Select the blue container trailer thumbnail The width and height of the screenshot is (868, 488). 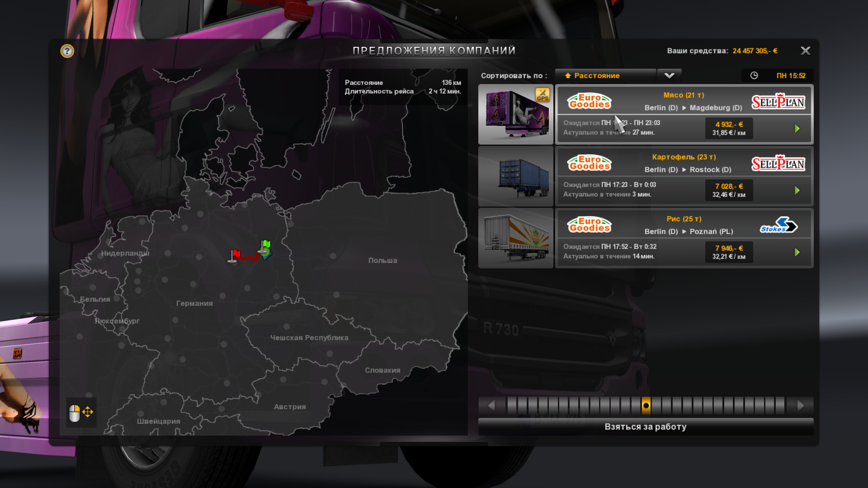pos(516,177)
